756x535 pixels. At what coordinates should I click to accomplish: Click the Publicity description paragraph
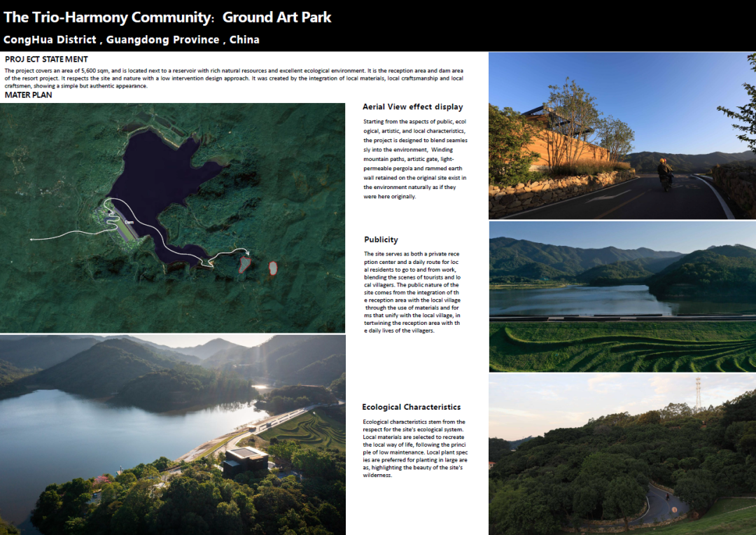click(412, 291)
